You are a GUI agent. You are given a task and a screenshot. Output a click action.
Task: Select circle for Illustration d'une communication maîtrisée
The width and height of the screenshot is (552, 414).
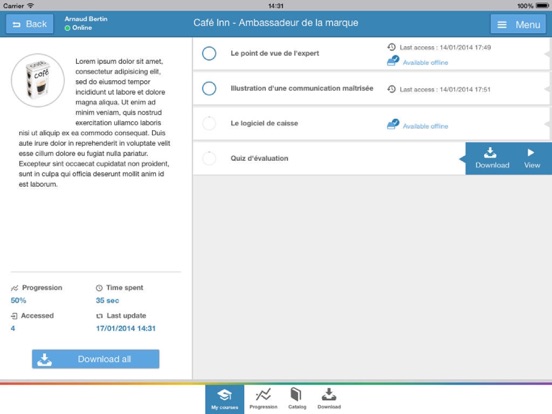tap(209, 88)
